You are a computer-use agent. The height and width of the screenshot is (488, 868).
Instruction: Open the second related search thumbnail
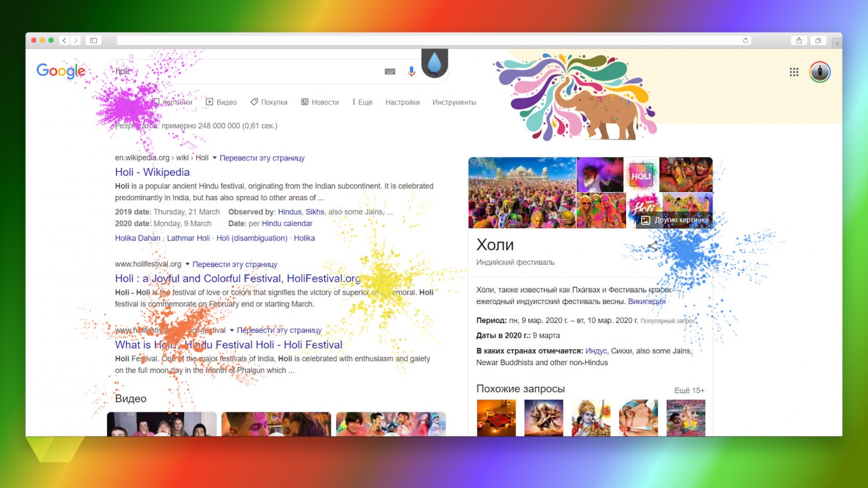543,417
